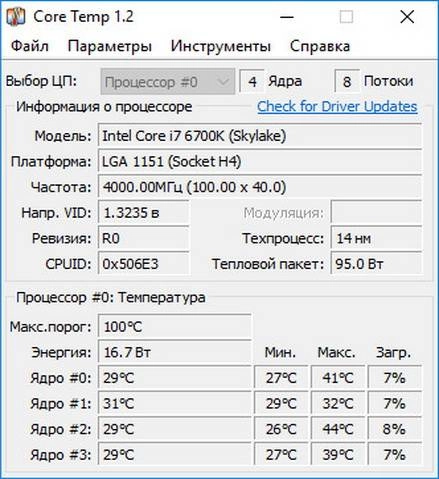Click the VID voltage value 1.3235 в
The image size is (439, 479).
click(144, 213)
